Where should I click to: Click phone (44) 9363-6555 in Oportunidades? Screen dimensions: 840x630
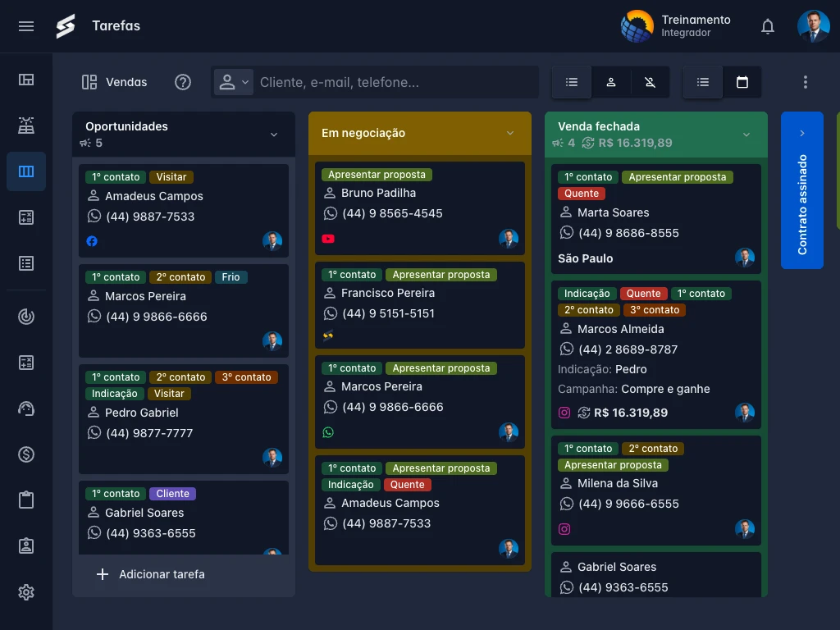coord(151,533)
